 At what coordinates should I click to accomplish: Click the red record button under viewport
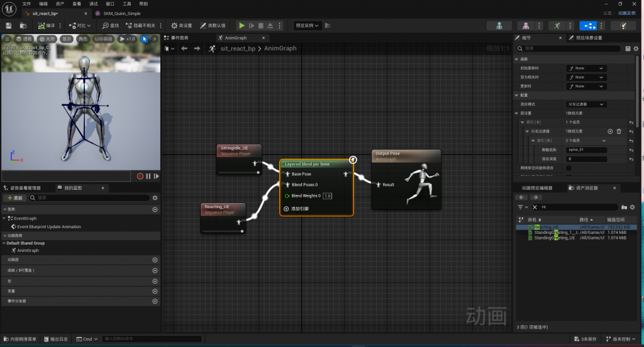[x=140, y=176]
